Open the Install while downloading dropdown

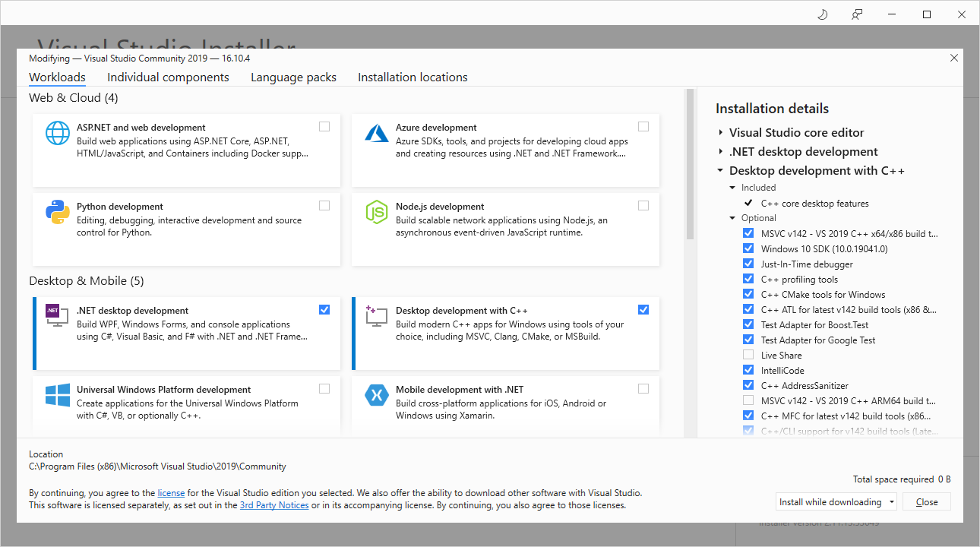[836, 502]
